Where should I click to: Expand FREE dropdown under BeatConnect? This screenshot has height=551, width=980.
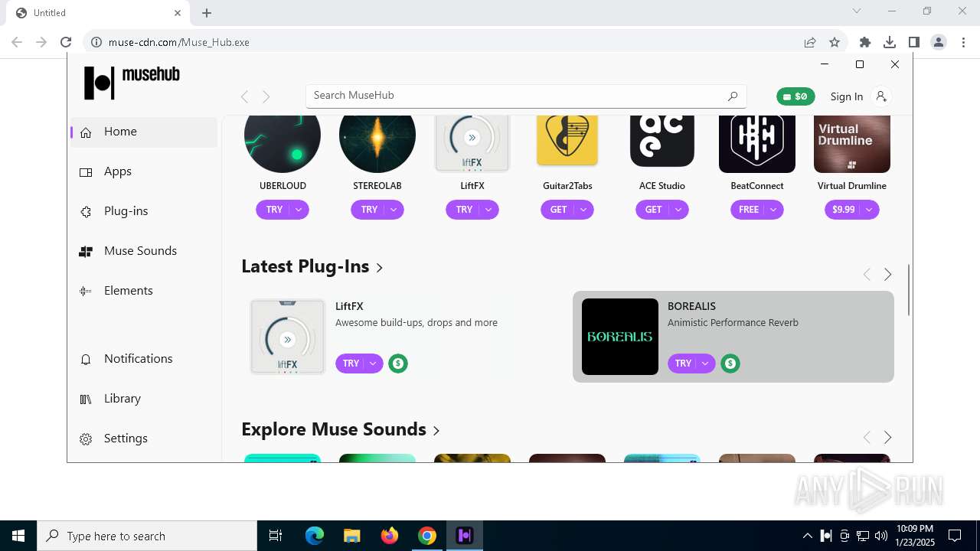pyautogui.click(x=774, y=210)
